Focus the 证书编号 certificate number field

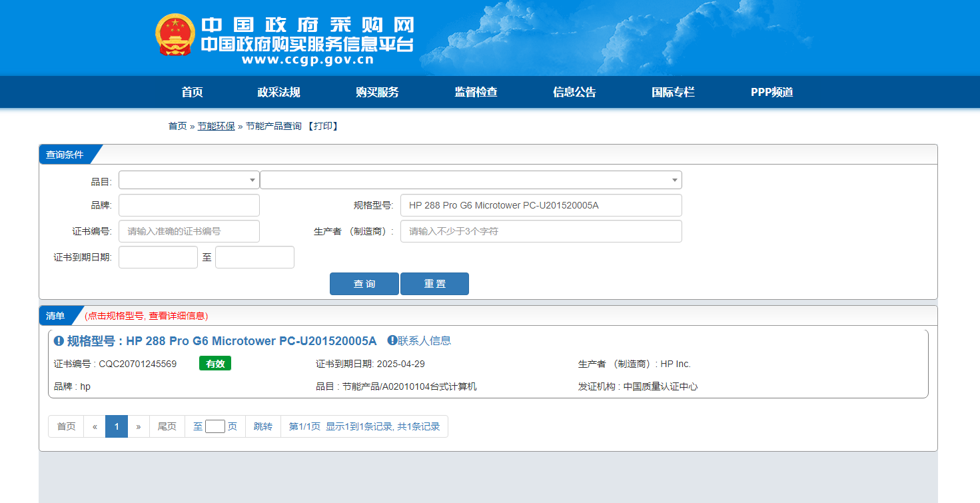coord(189,231)
